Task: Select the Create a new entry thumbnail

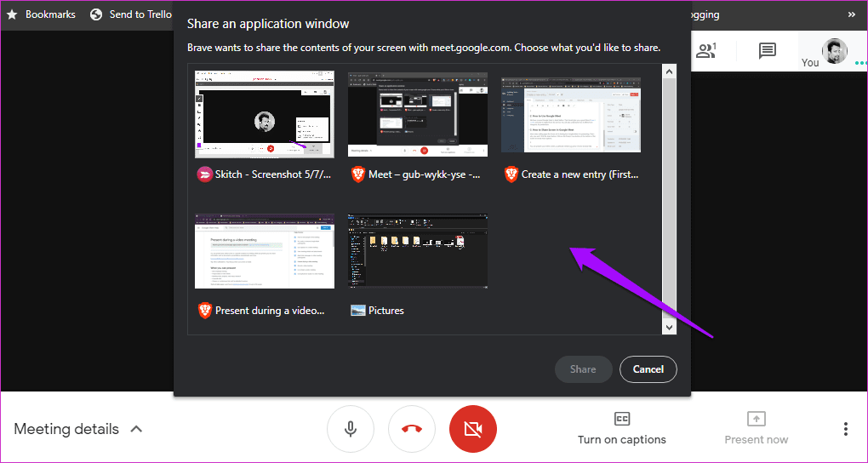Action: click(571, 115)
